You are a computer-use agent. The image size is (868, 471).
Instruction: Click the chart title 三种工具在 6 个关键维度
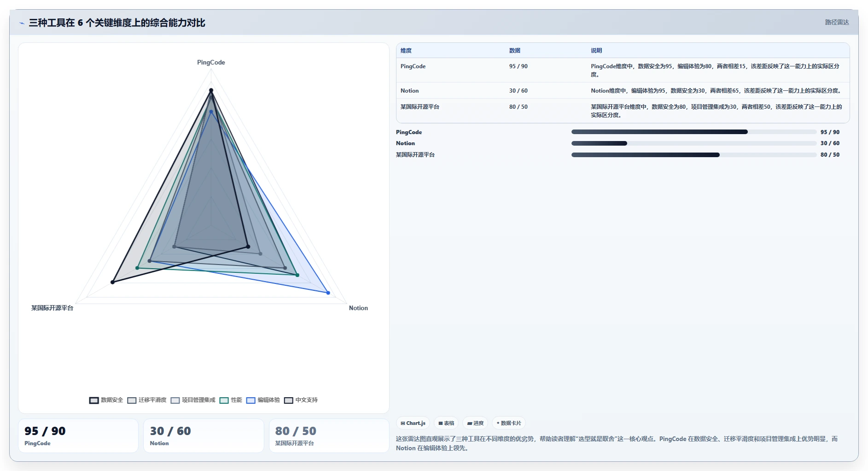pos(117,23)
